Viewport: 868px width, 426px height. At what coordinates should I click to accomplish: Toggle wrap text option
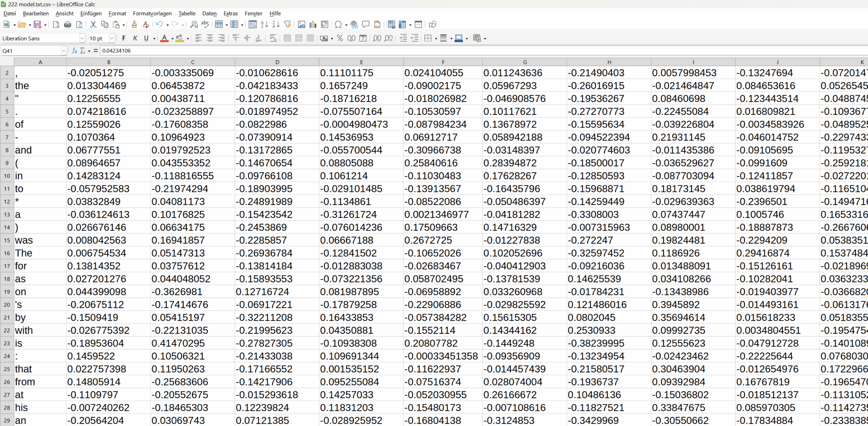click(x=273, y=38)
